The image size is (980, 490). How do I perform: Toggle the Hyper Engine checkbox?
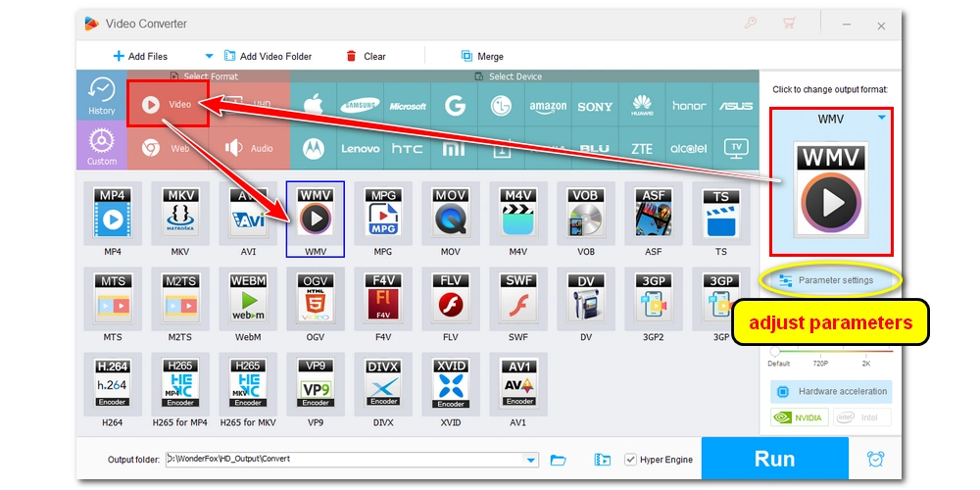tap(630, 460)
